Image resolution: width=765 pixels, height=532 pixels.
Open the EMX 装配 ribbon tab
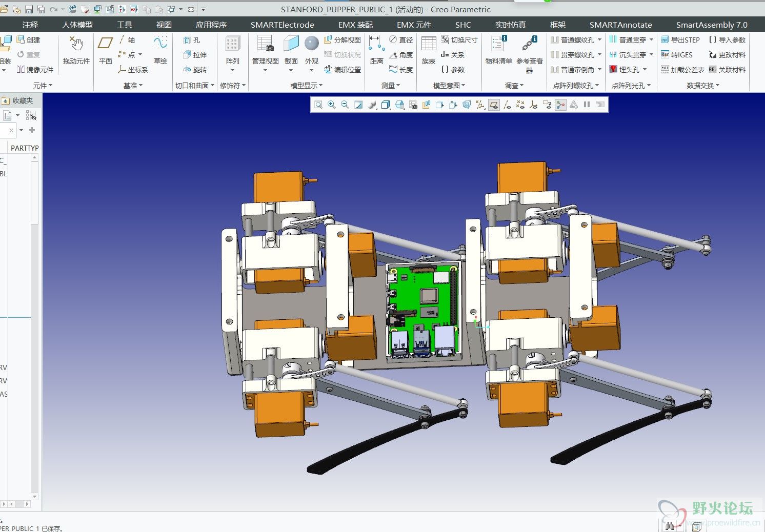click(x=355, y=25)
